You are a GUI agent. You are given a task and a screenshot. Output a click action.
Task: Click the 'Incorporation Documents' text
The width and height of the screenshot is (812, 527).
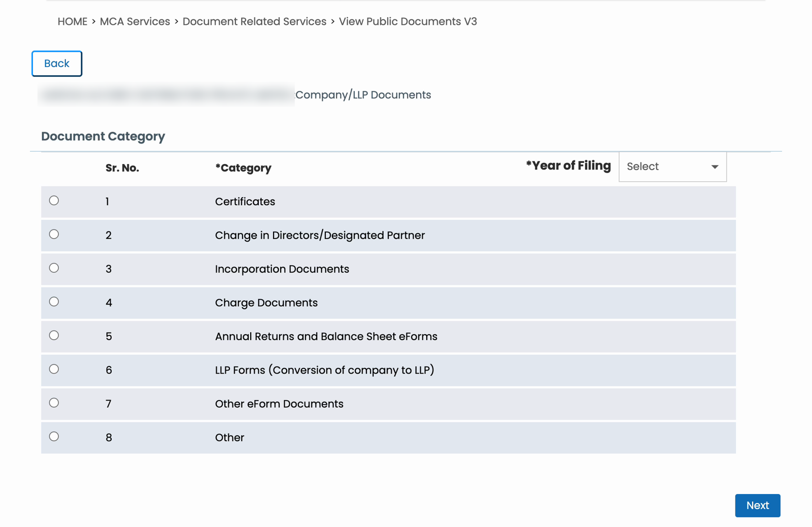(x=282, y=269)
